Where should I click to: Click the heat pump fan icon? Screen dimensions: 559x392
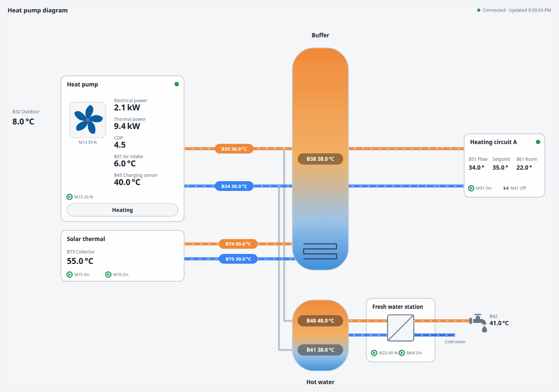point(88,120)
